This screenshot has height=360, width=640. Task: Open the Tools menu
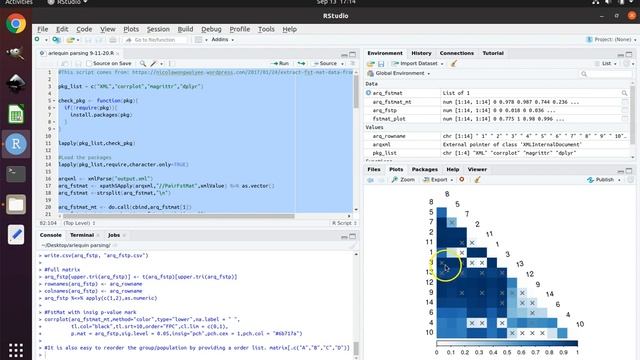(x=266, y=29)
